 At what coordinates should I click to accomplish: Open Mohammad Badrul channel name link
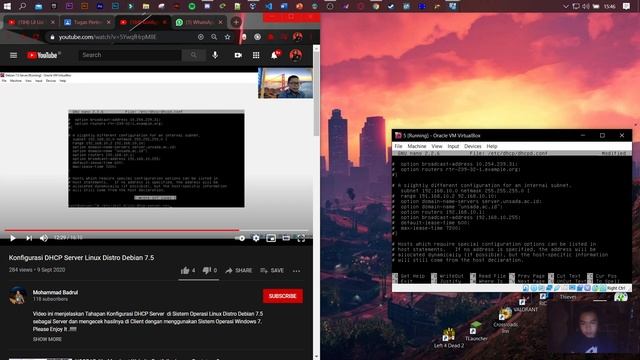tap(55, 292)
